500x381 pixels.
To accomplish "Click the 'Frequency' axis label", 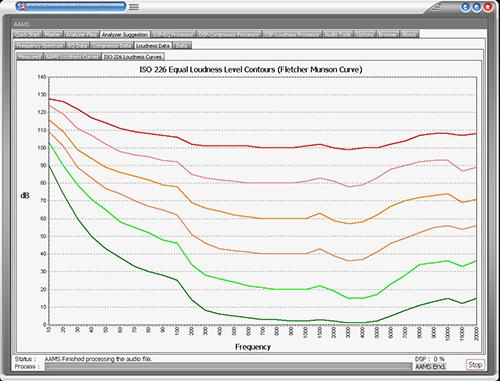I will click(x=253, y=347).
